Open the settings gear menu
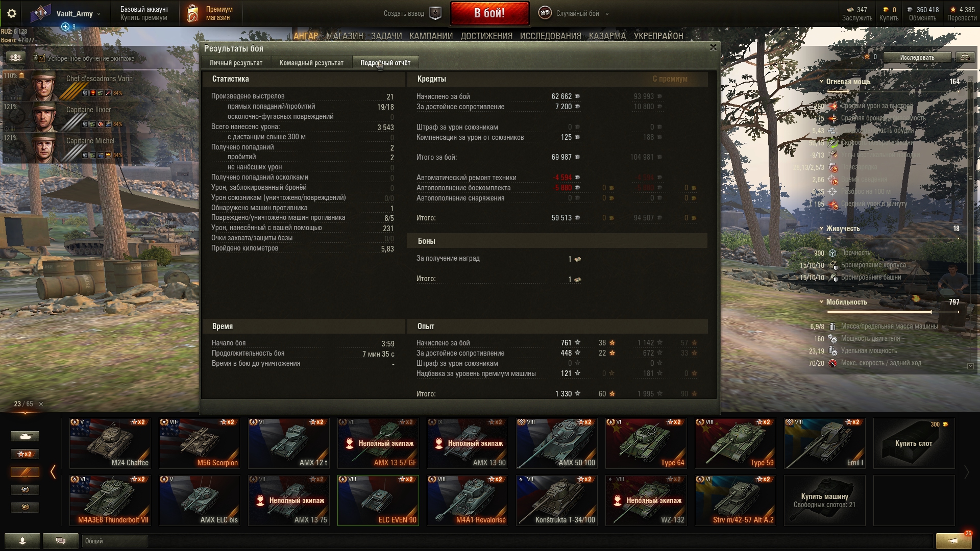The image size is (980, 551). 12,13
